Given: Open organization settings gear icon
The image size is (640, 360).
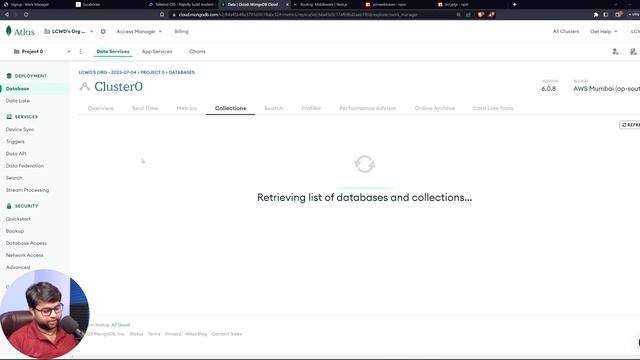Looking at the screenshot, I should pos(103,31).
